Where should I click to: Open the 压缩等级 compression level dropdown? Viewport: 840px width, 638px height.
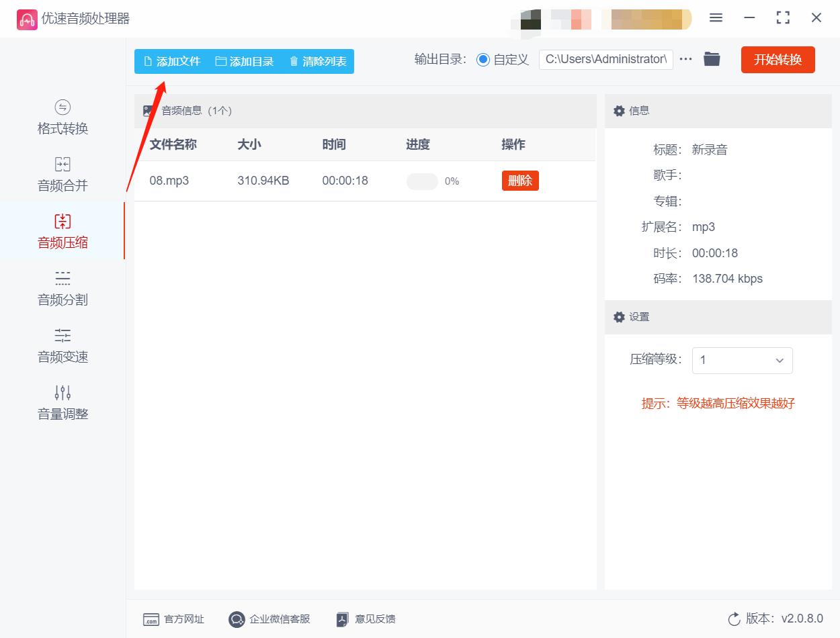pyautogui.click(x=742, y=361)
